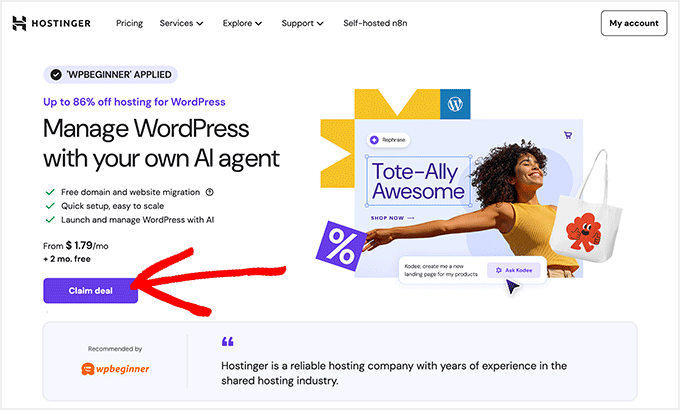680x410 pixels.
Task: Expand the Explore dropdown menu
Action: pos(242,23)
